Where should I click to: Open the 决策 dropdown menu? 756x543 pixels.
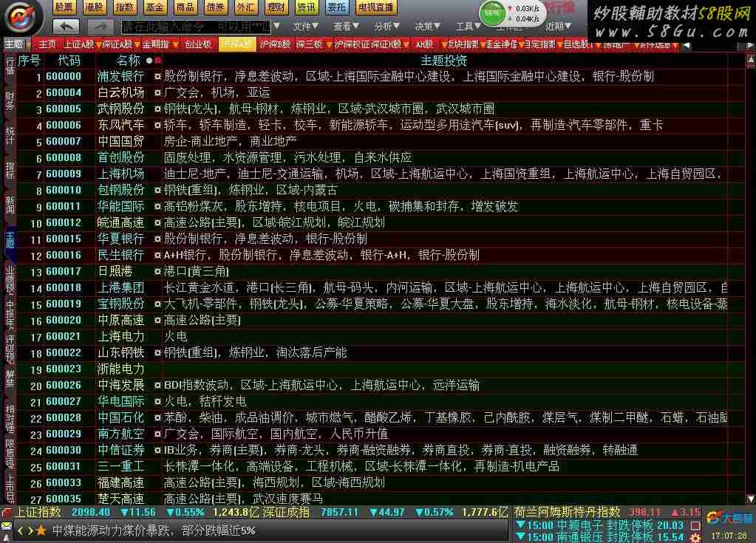pyautogui.click(x=427, y=26)
